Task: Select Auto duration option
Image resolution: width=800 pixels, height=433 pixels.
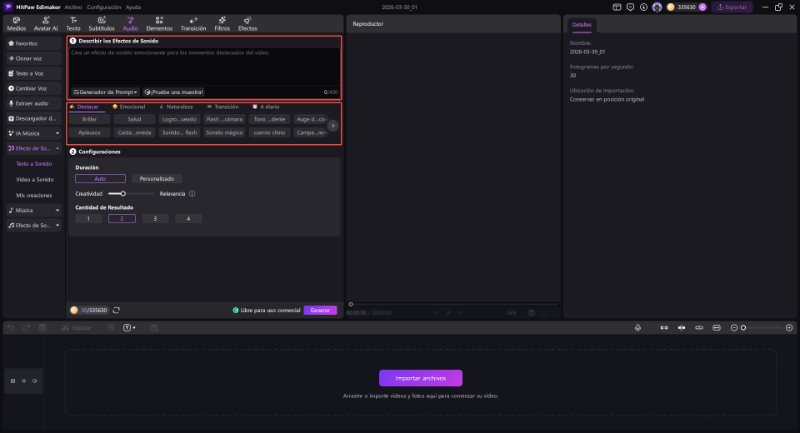Action: [100, 179]
